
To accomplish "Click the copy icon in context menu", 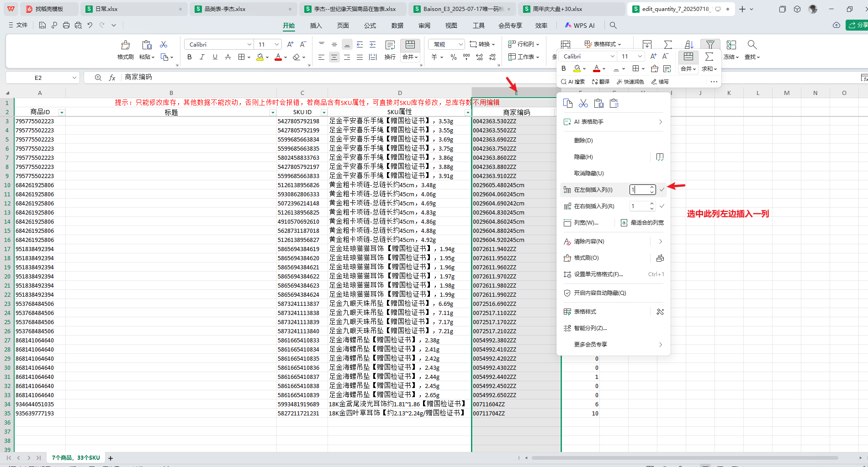I will [568, 104].
